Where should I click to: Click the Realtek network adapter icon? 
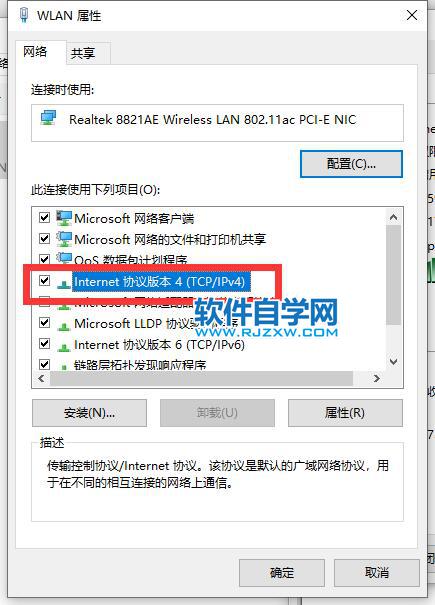click(x=49, y=118)
